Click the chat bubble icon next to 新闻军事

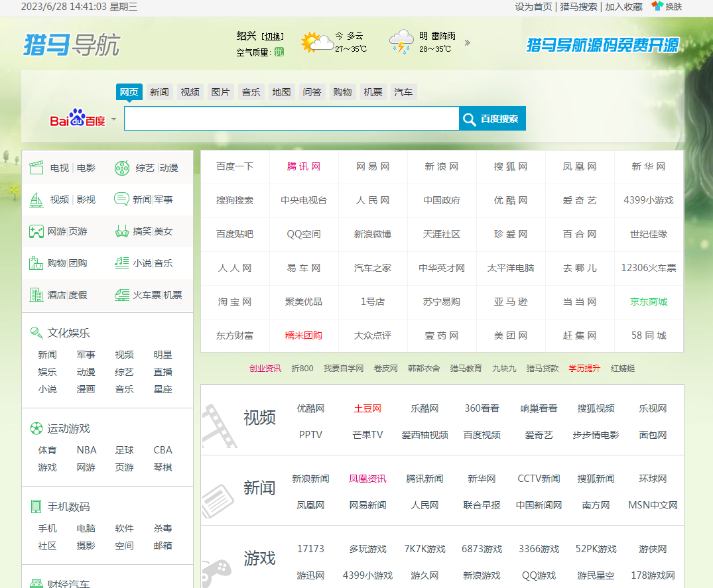click(121, 199)
